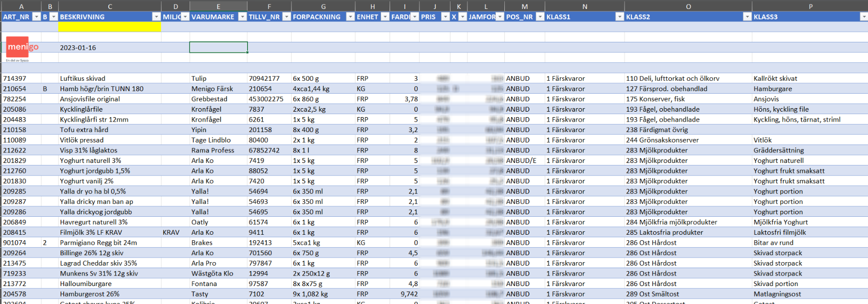This screenshot has width=868, height=304.
Task: Open the FARDI column filter arrow
Action: [x=415, y=16]
